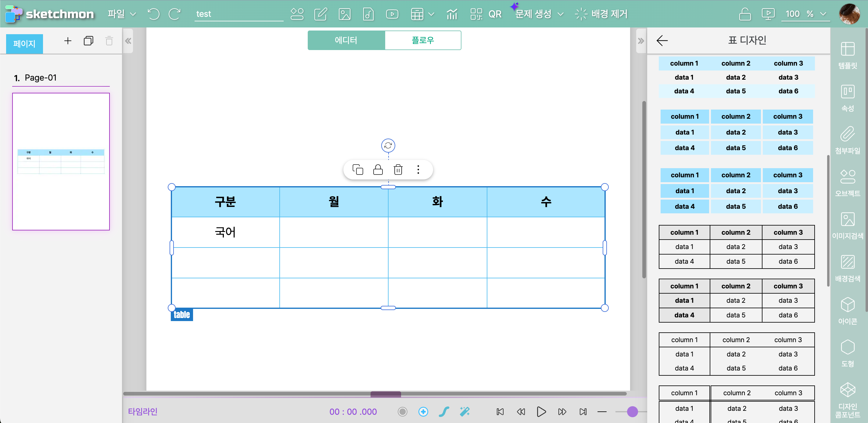This screenshot has width=868, height=423.
Task: Click the music file insert icon
Action: (x=368, y=14)
